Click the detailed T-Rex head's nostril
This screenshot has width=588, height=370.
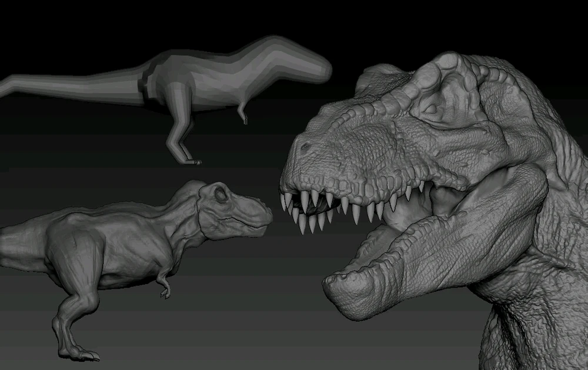tap(305, 146)
